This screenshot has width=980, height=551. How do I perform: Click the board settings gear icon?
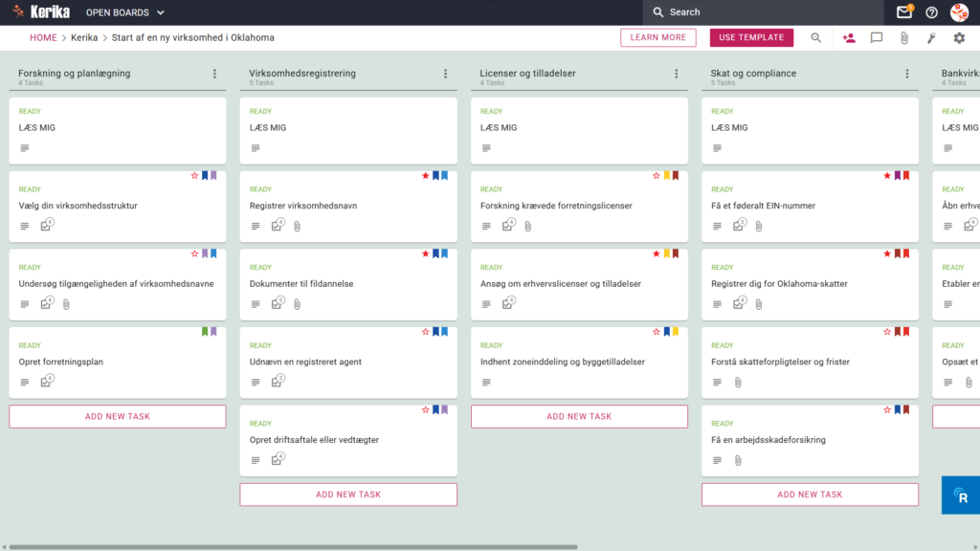coord(959,38)
